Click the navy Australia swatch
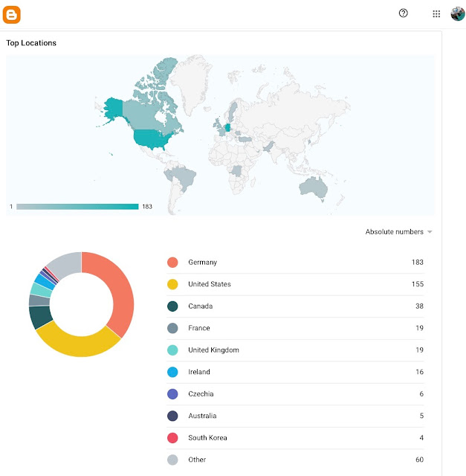Image resolution: width=466 pixels, height=476 pixels. click(172, 416)
